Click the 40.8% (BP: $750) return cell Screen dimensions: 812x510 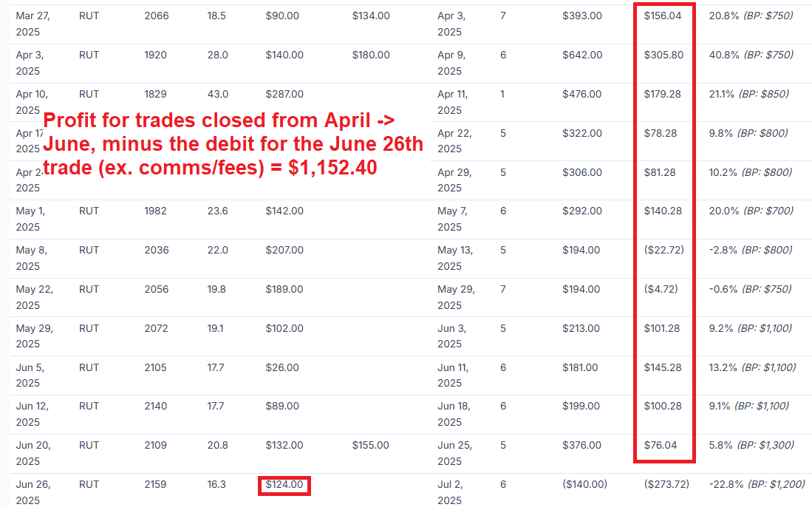(751, 55)
